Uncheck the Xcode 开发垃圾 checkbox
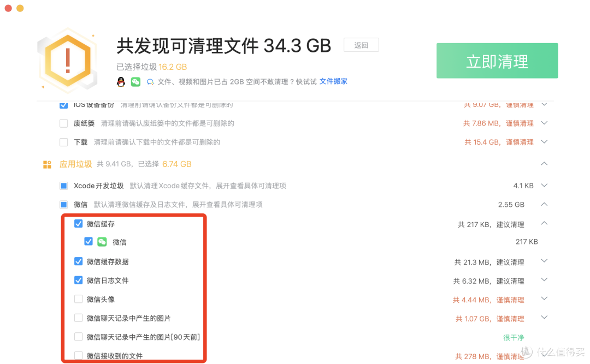The width and height of the screenshot is (590, 364). 63,186
